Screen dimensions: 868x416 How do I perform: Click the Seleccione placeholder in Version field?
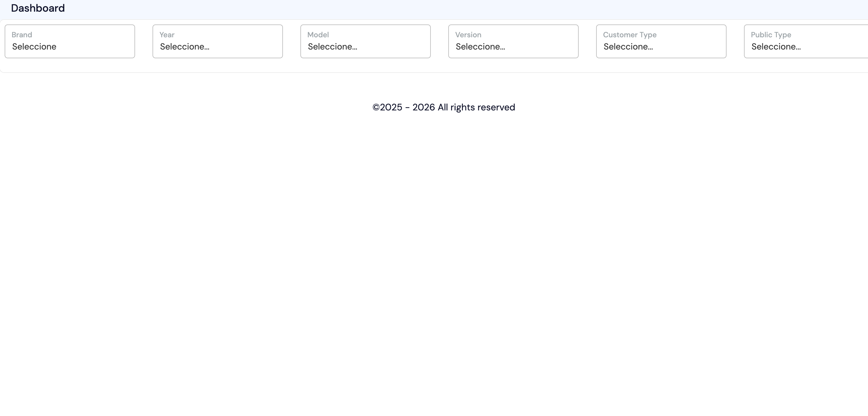coord(480,47)
